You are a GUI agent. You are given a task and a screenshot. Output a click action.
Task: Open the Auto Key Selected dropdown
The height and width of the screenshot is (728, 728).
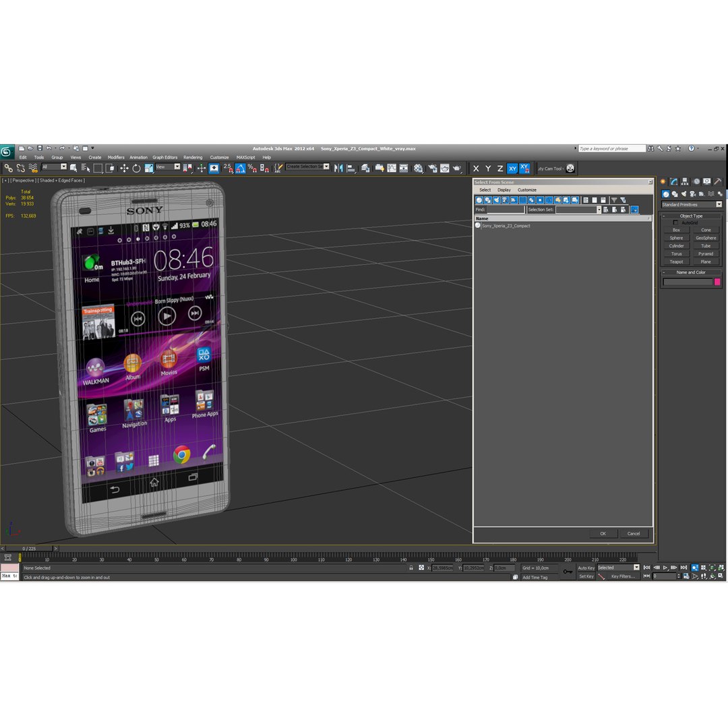[x=618, y=568]
